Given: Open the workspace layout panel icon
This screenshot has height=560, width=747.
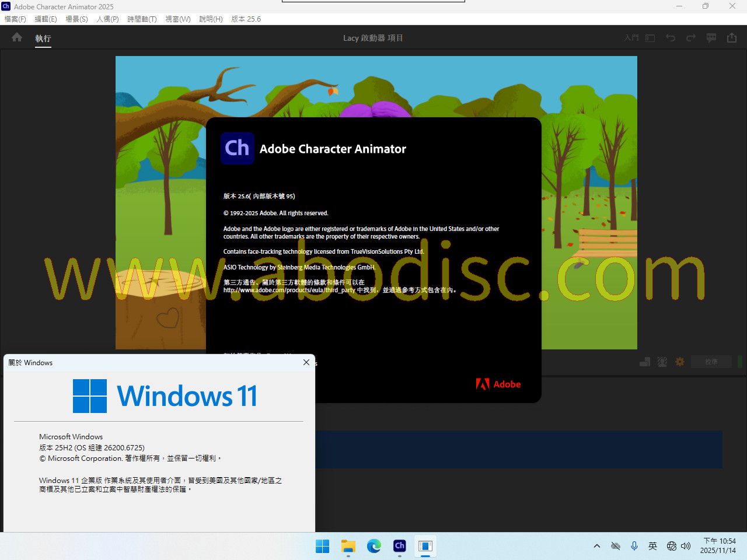Looking at the screenshot, I should [650, 38].
